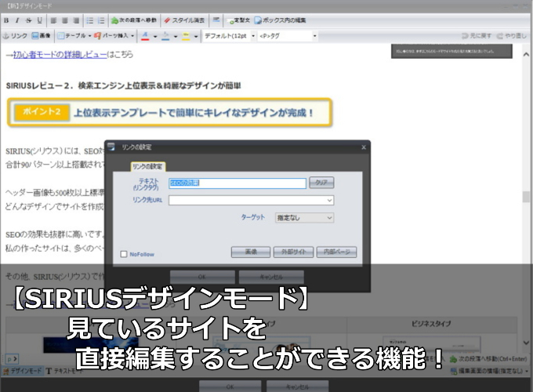Expand the yellow marker dropdown arrow

click(196, 36)
